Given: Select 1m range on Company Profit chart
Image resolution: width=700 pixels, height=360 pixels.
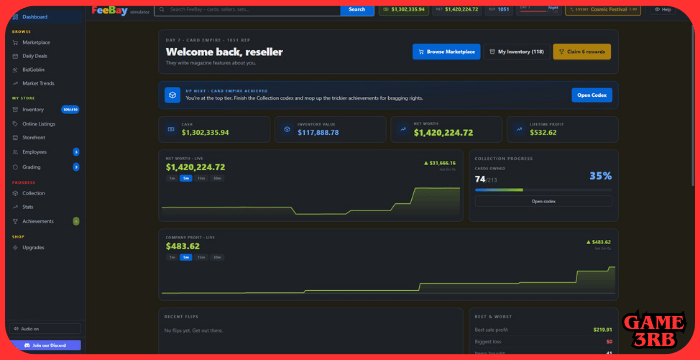Looking at the screenshot, I should (172, 257).
